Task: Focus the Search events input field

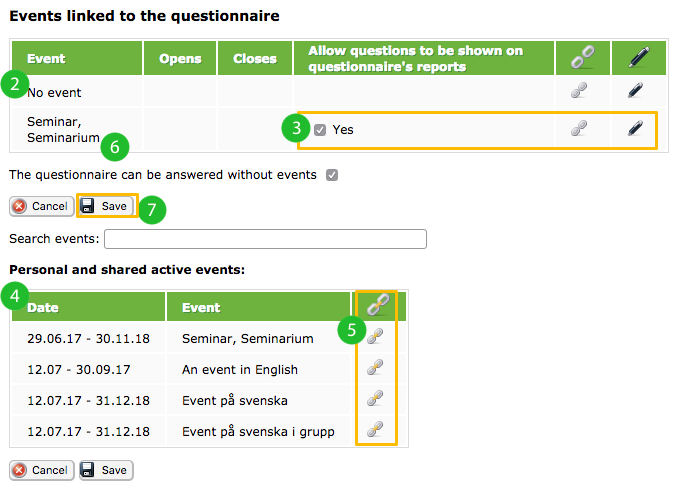Action: point(266,239)
